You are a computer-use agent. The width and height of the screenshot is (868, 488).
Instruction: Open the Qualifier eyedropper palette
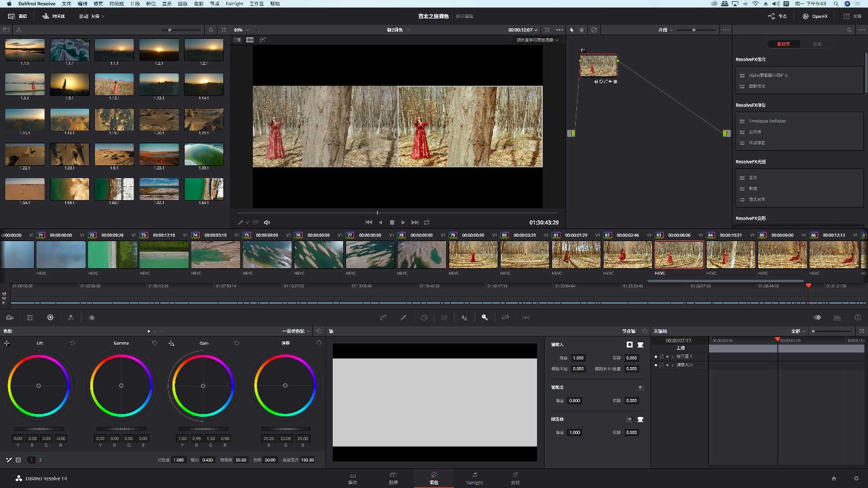pos(403,317)
